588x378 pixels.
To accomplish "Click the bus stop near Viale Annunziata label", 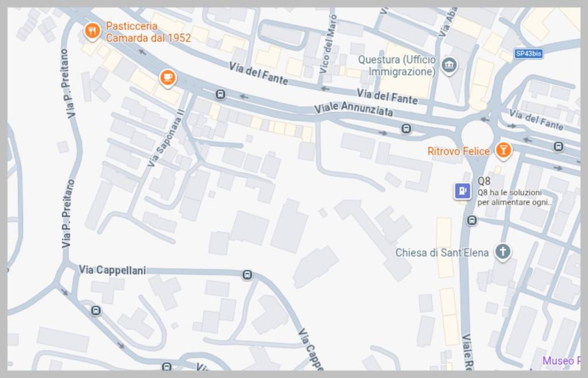I will click(406, 129).
